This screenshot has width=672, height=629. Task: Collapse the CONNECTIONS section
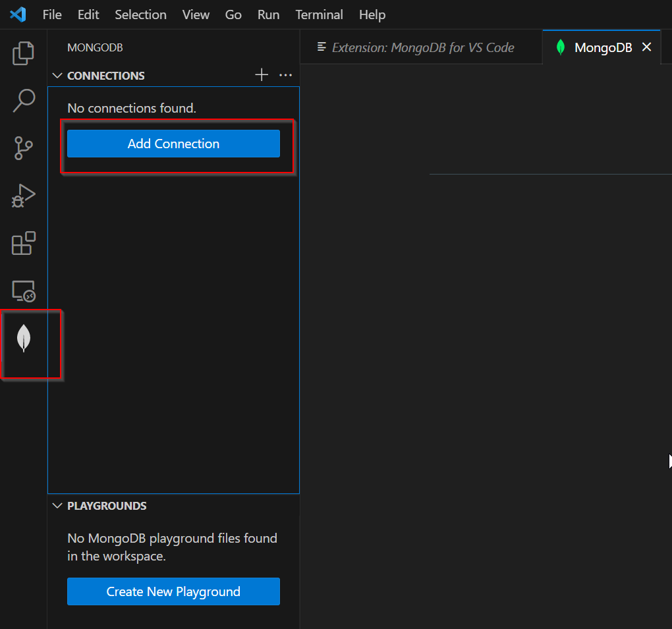[x=57, y=75]
